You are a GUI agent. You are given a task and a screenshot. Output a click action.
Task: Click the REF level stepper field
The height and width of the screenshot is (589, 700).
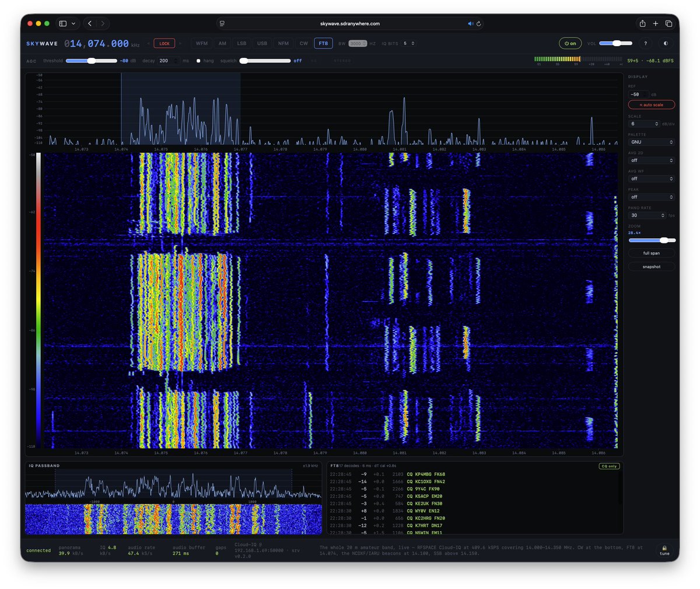[x=639, y=94]
